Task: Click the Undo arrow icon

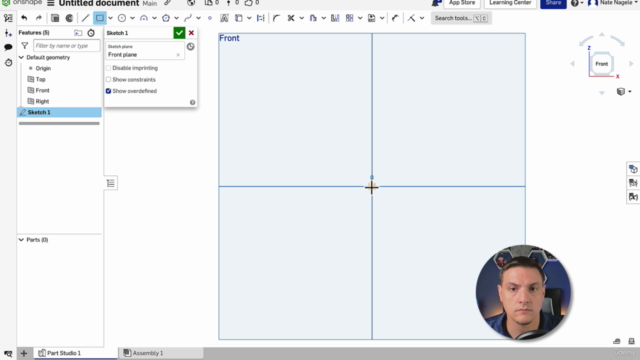Action: pos(24,18)
